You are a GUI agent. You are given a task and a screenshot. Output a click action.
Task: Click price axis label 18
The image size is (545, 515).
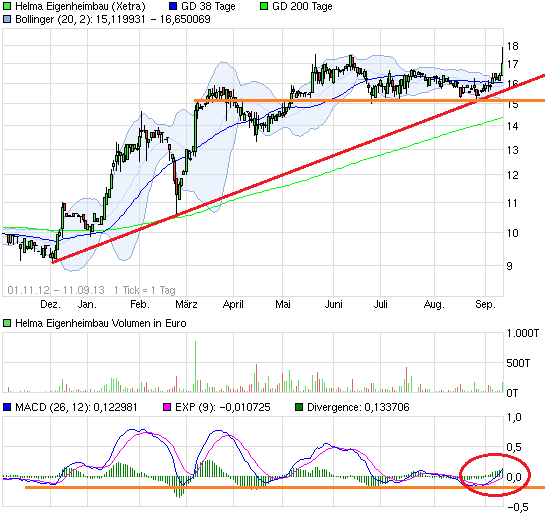pyautogui.click(x=512, y=46)
